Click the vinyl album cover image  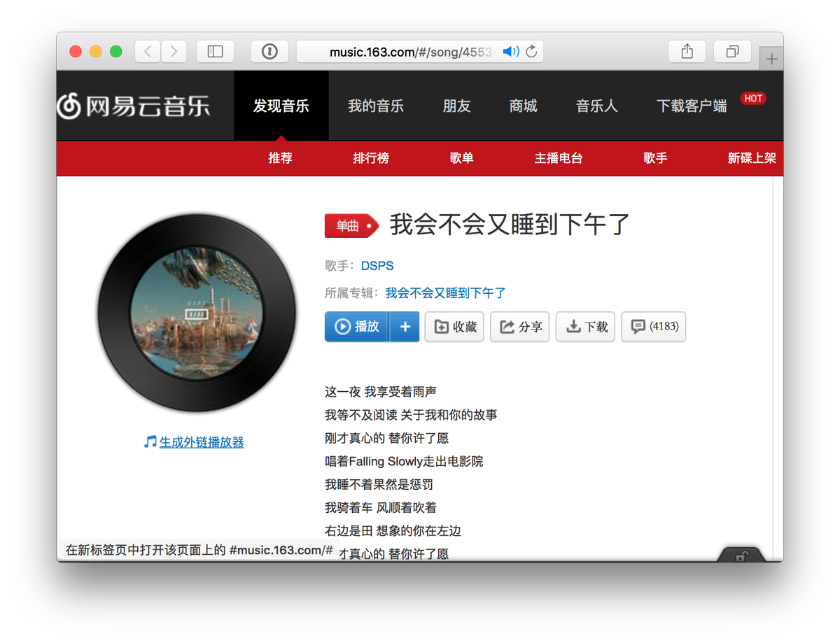tap(197, 313)
